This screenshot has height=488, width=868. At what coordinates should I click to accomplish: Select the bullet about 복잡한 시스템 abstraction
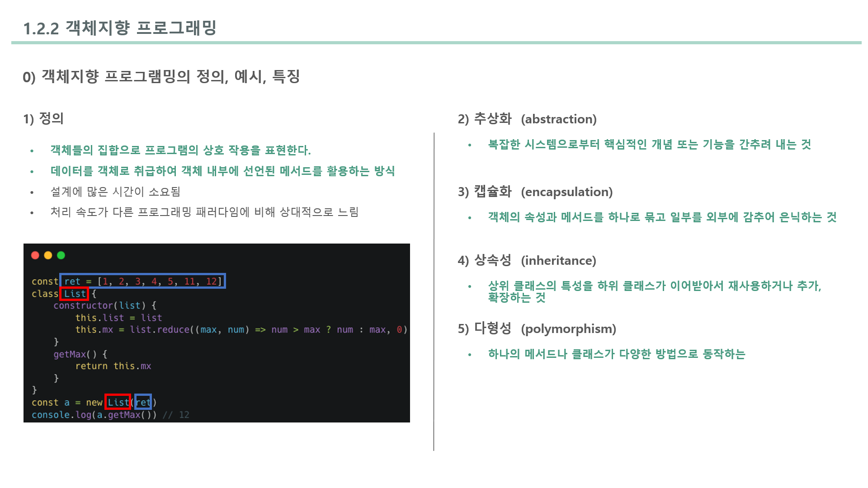648,145
